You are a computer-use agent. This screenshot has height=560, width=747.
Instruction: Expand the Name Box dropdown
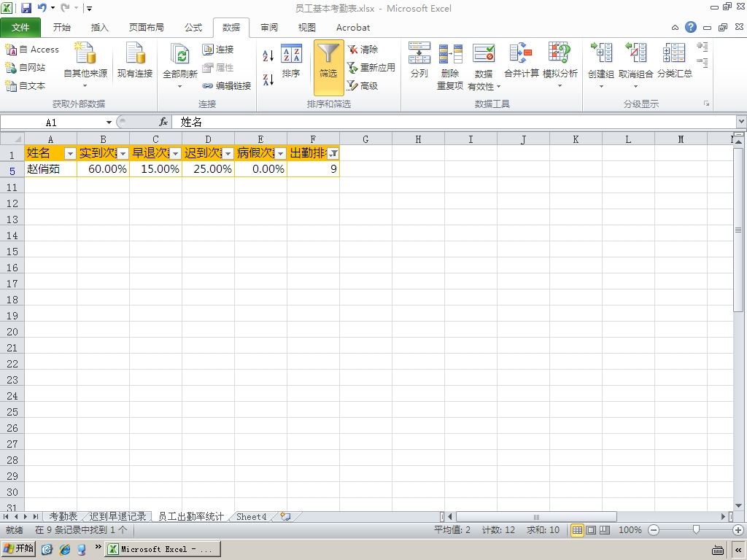(x=109, y=122)
